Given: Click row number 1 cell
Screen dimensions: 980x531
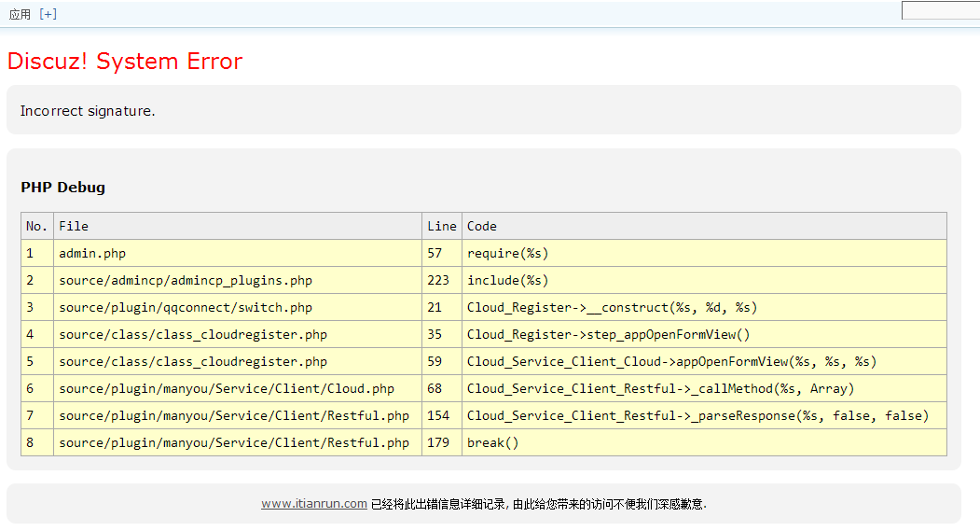Looking at the screenshot, I should point(37,253).
